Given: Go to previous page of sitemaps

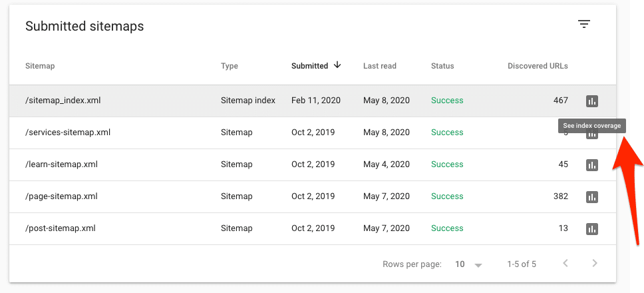Looking at the screenshot, I should pyautogui.click(x=565, y=264).
